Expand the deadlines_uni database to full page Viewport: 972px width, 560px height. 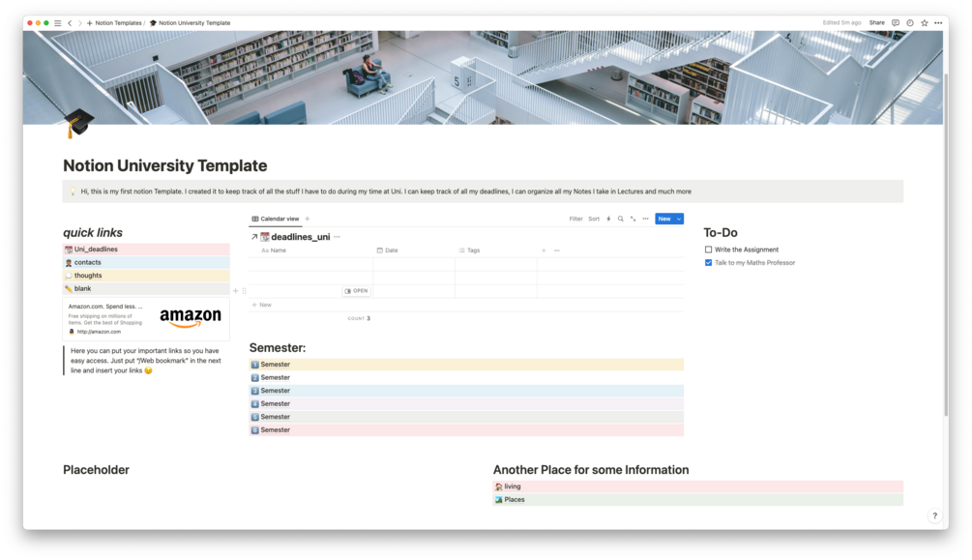coord(253,237)
